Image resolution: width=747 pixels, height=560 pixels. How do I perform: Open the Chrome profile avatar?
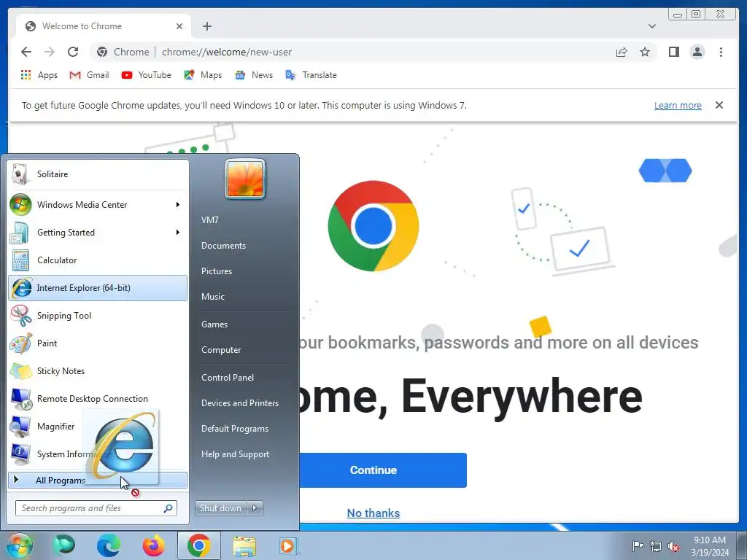[697, 52]
